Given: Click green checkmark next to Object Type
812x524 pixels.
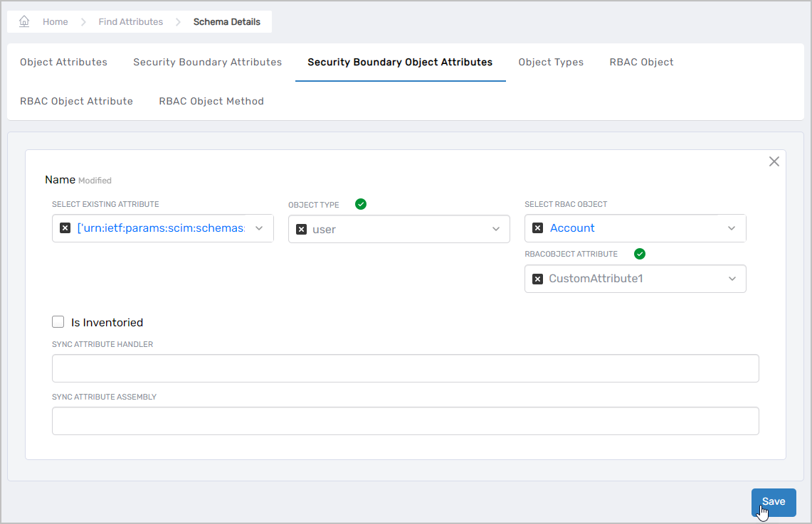Looking at the screenshot, I should point(361,205).
